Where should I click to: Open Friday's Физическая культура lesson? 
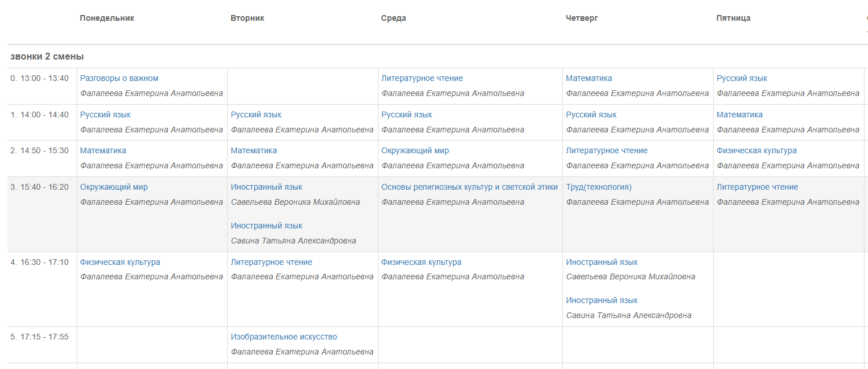756,150
